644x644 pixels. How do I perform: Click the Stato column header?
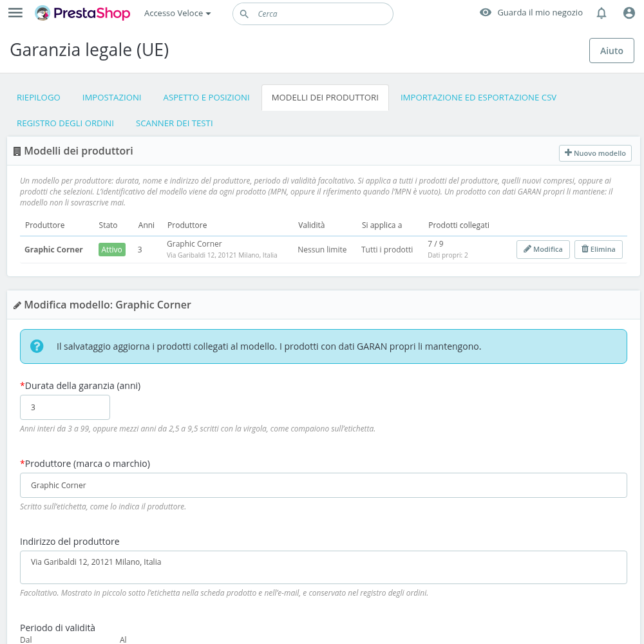[108, 225]
